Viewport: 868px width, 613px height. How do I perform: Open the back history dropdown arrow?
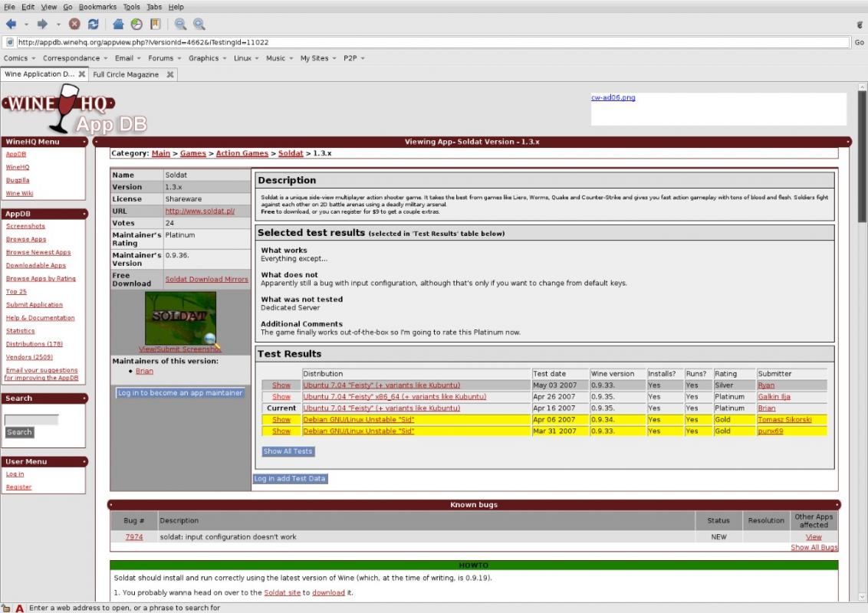[x=26, y=25]
